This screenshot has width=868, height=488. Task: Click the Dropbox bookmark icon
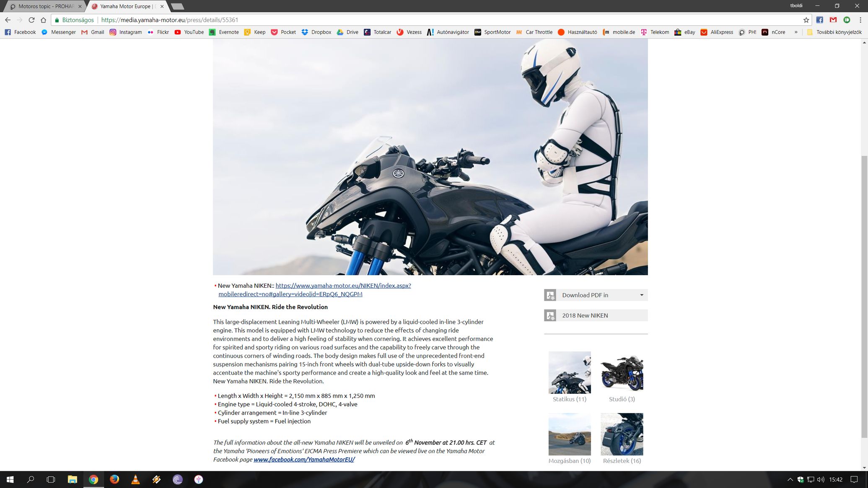(305, 32)
